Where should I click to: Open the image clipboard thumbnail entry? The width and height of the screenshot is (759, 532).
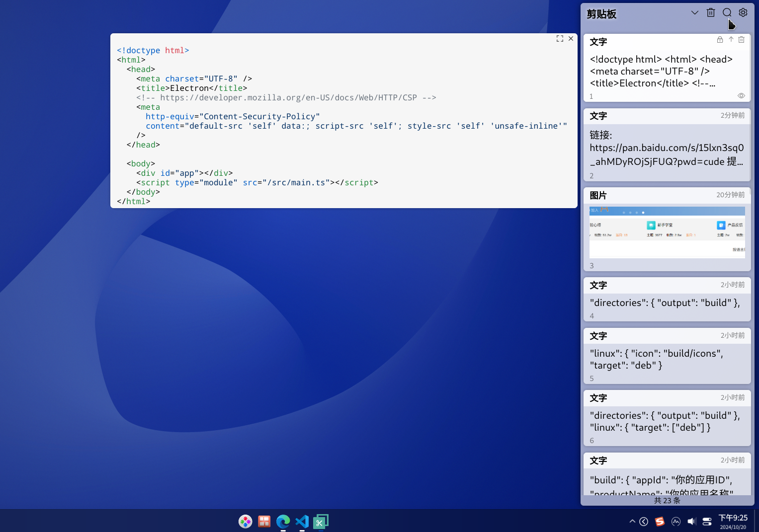[667, 229]
